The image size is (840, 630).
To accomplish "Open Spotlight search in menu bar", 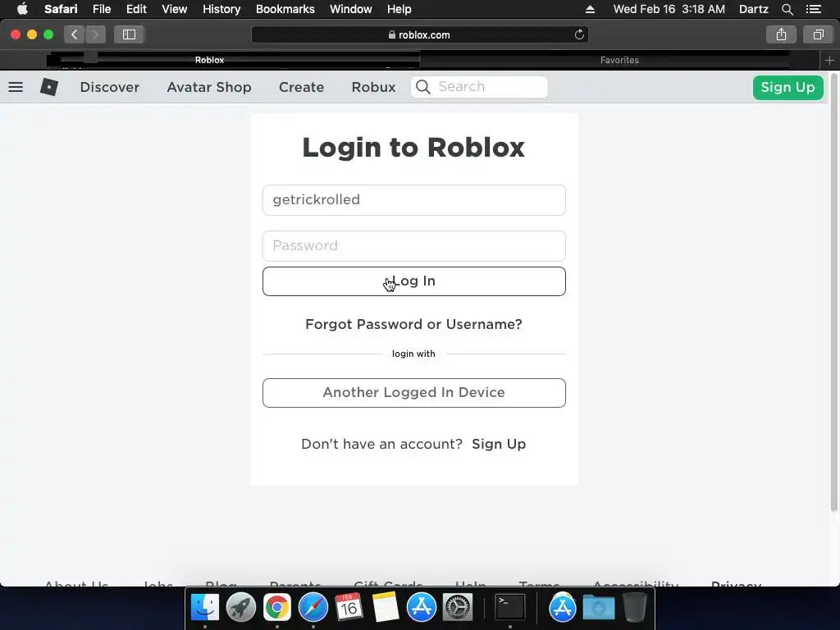I will [787, 9].
